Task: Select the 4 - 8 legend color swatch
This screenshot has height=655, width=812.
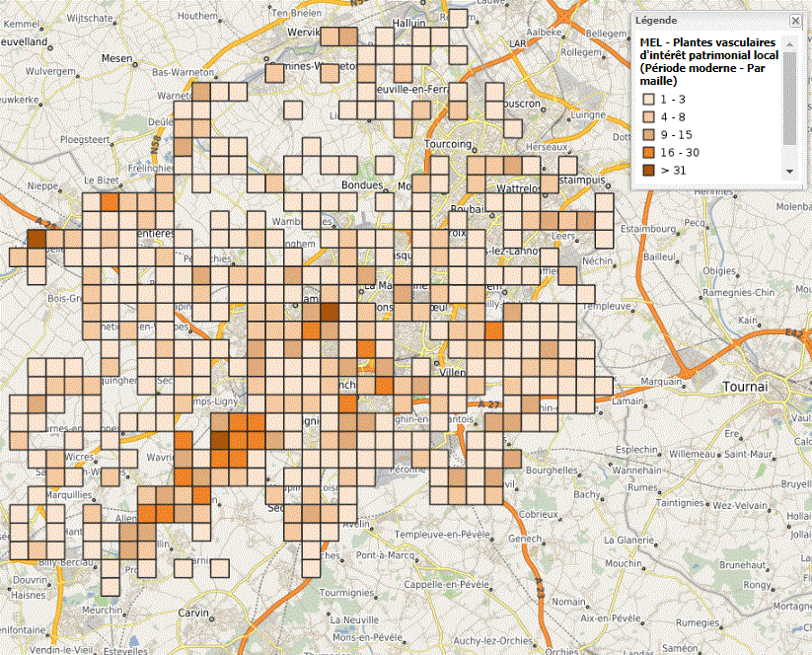Action: click(648, 117)
